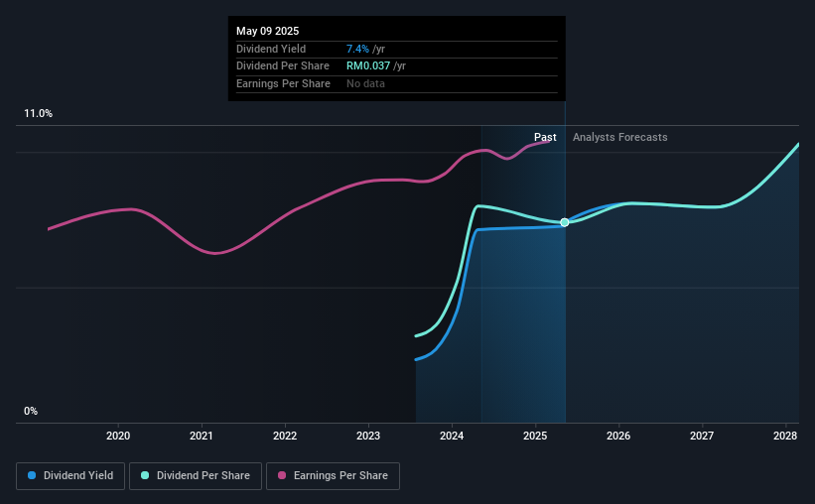This screenshot has height=504, width=815.
Task: Click the highlighted data point at May 2025
Action: click(565, 222)
